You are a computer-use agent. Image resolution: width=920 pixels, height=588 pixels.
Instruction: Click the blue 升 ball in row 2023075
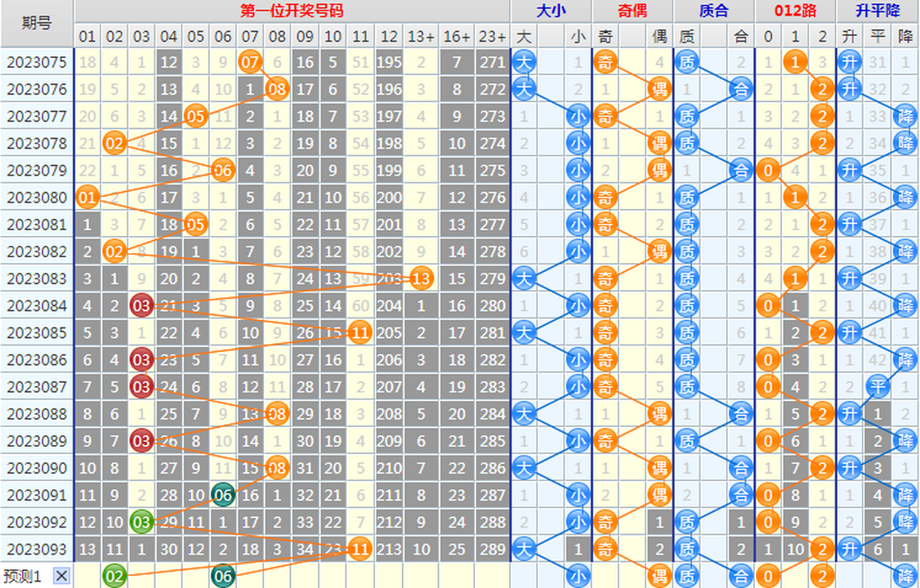(x=850, y=62)
